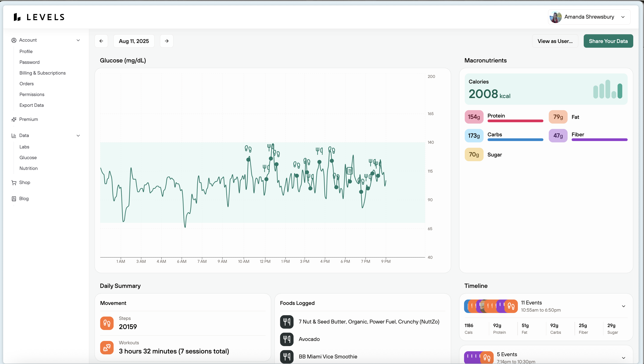This screenshot has height=364, width=644.
Task: Click the Share Your Data button
Action: 608,41
